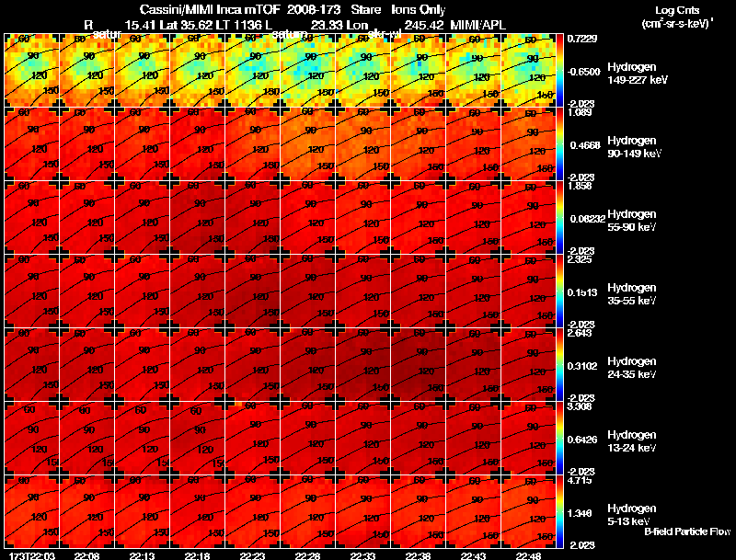Click the '22:43' time label
Image resolution: width=736 pixels, height=560 pixels.
(473, 555)
